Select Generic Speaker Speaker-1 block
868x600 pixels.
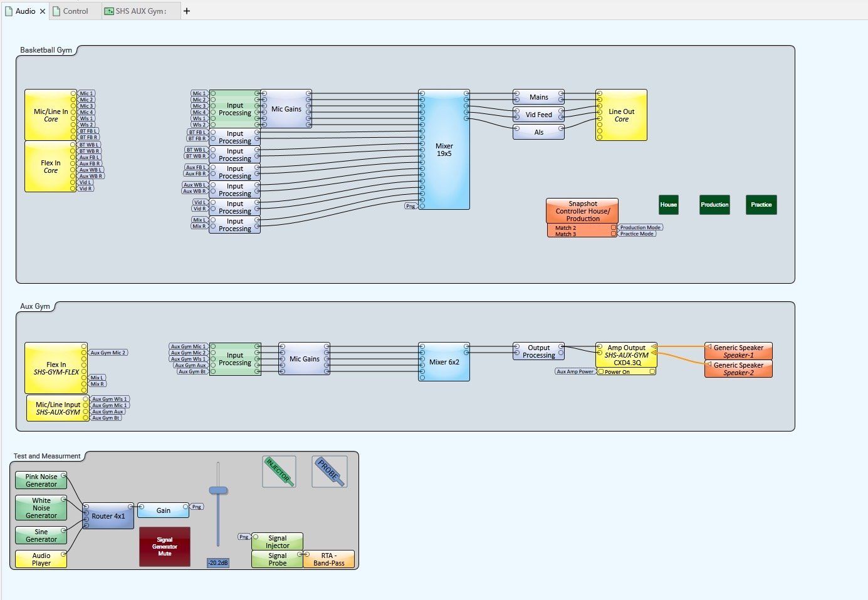pos(738,351)
